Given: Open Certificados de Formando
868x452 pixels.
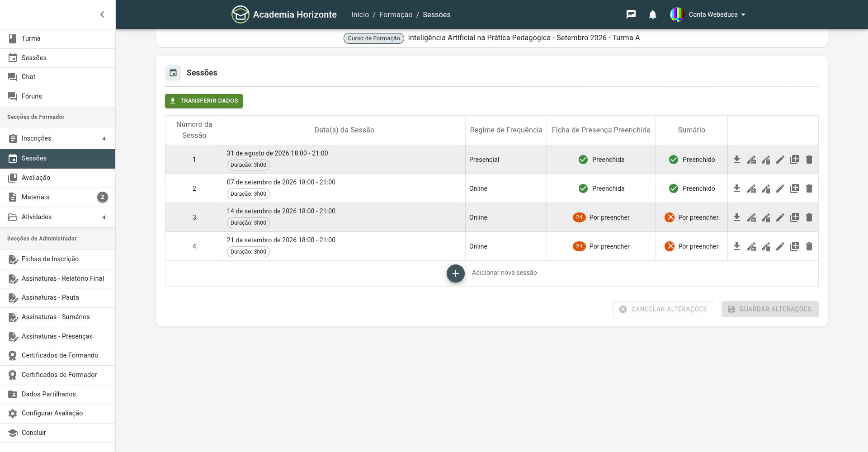Looking at the screenshot, I should click(x=57, y=355).
